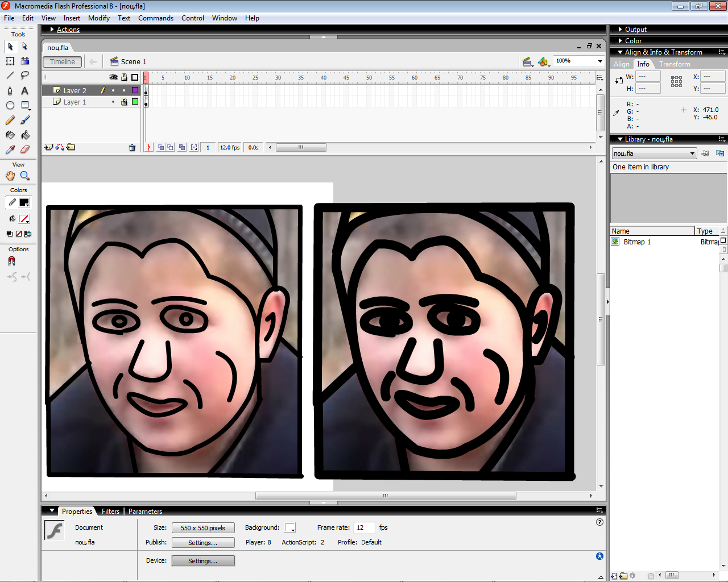Select the Zoom magnifier tool
The width and height of the screenshot is (728, 582).
tap(25, 176)
